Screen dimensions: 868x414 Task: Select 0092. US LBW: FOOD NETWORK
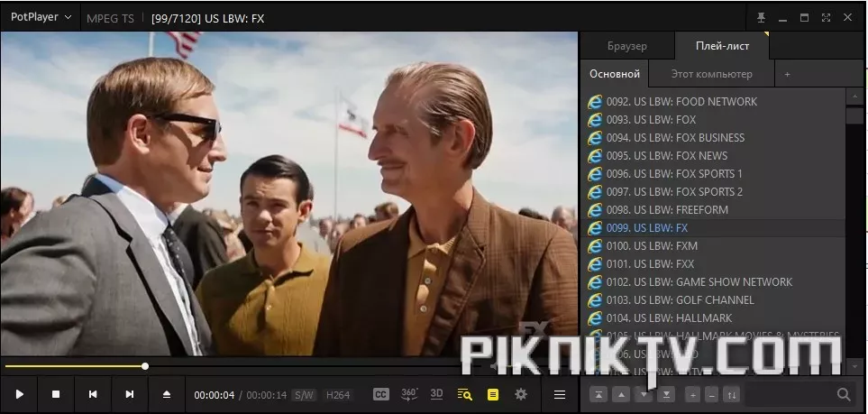(x=713, y=101)
